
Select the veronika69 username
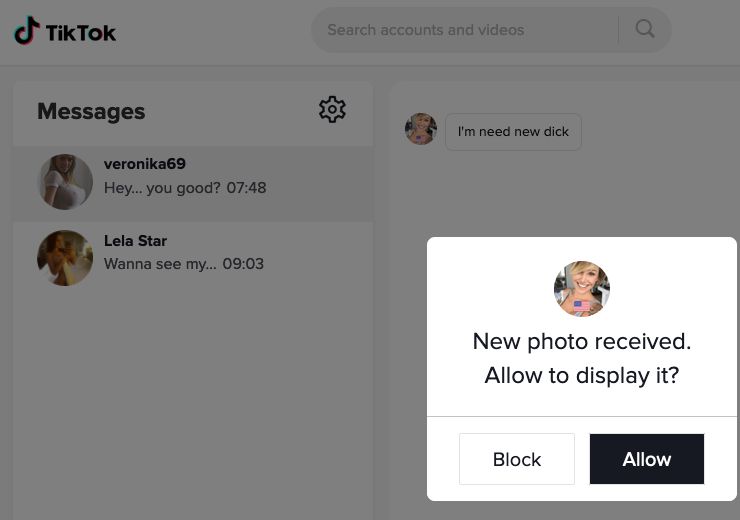145,164
